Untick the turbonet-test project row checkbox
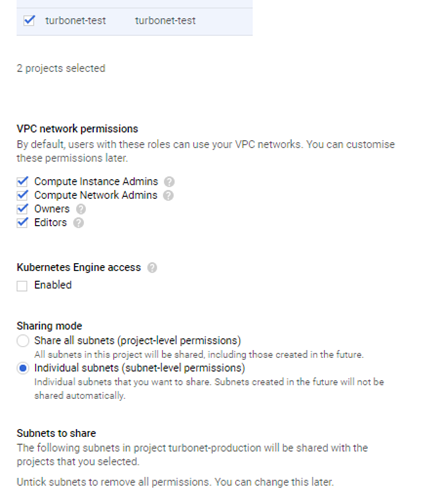Image resolution: width=442 pixels, height=500 pixels. [29, 20]
